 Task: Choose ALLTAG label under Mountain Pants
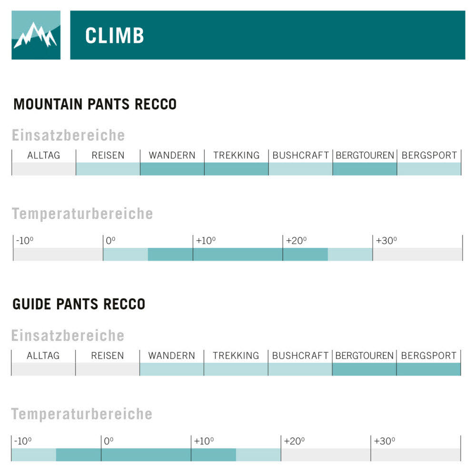coord(44,155)
